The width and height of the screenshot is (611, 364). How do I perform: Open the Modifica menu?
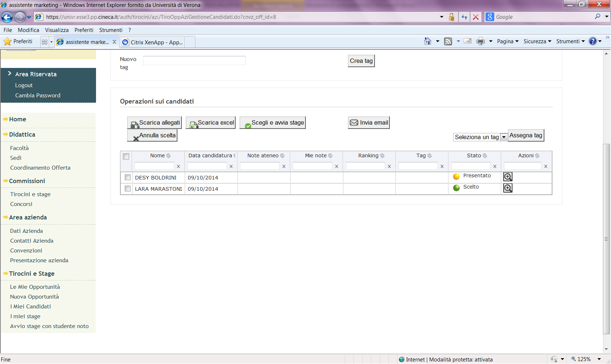28,30
